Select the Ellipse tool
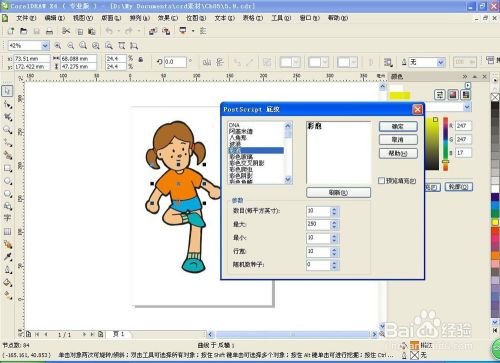Screen dimensions: 500x363 pos(7,181)
